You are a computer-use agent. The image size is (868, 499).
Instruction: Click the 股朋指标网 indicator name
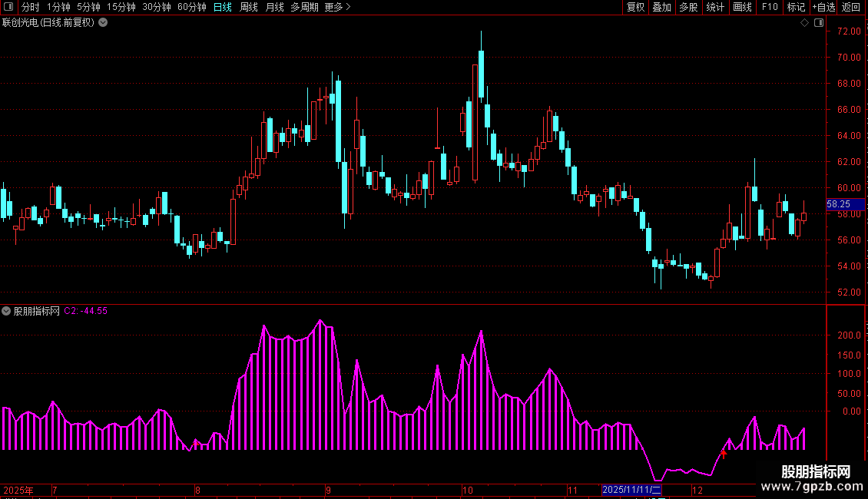37,311
